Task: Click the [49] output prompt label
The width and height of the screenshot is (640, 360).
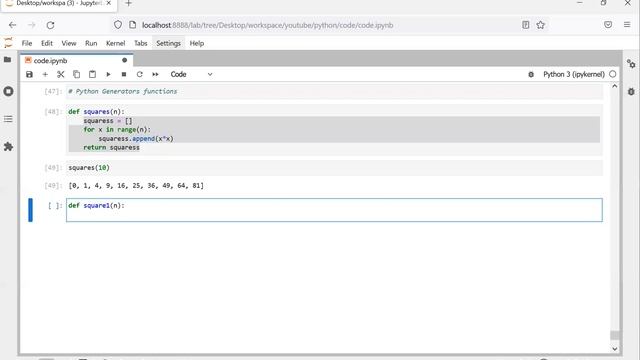Action: [53, 186]
